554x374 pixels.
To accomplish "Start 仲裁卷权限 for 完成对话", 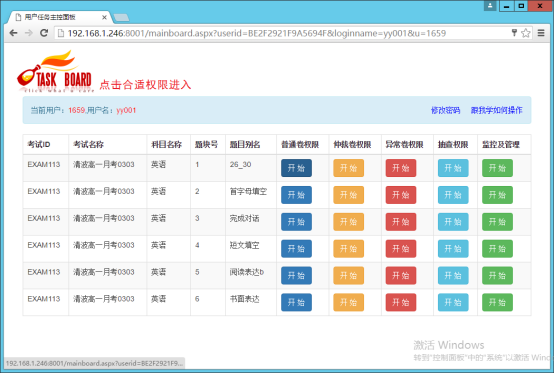I will tap(348, 221).
